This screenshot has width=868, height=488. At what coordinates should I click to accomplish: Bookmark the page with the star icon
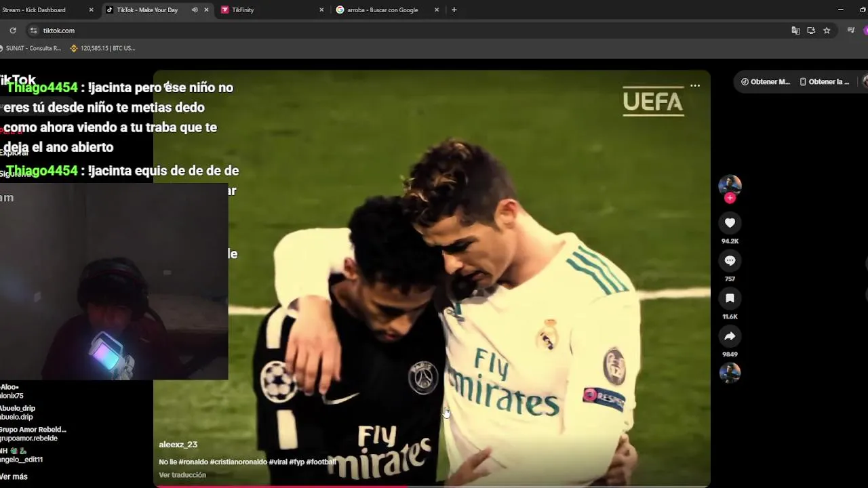[x=827, y=30]
